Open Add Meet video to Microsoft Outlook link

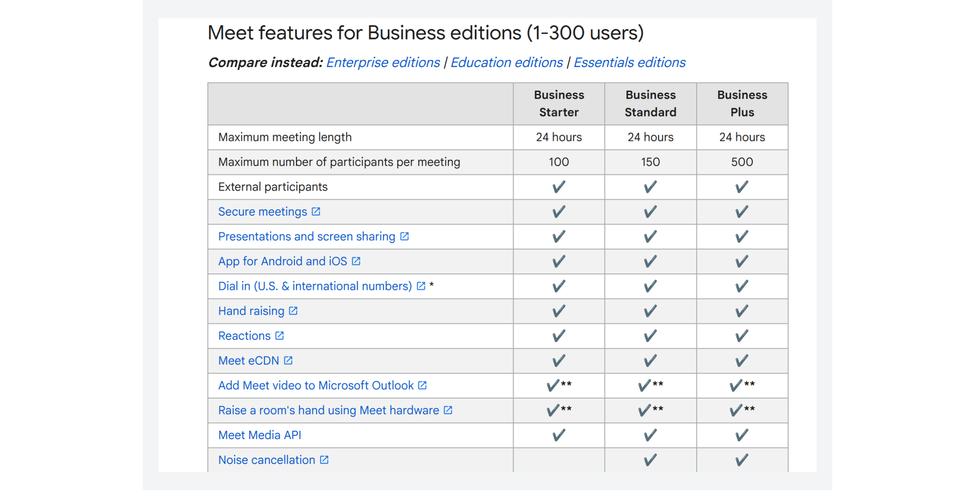[316, 386]
